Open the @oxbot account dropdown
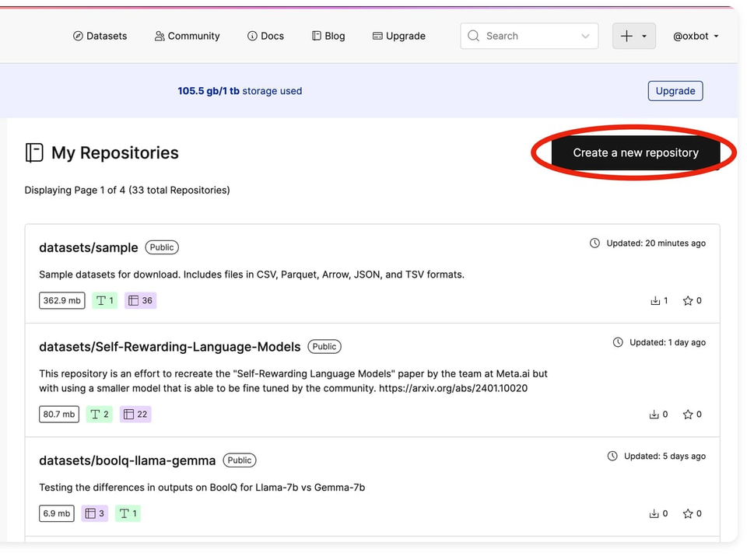Screen dimensions: 747x560 tap(695, 36)
